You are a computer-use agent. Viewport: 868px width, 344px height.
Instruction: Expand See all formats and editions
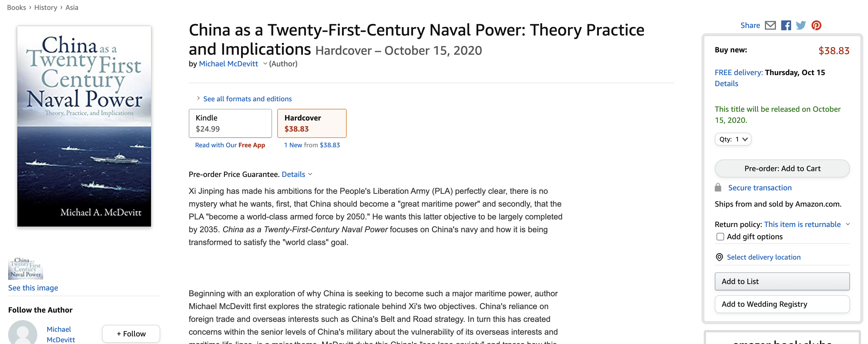(x=247, y=99)
